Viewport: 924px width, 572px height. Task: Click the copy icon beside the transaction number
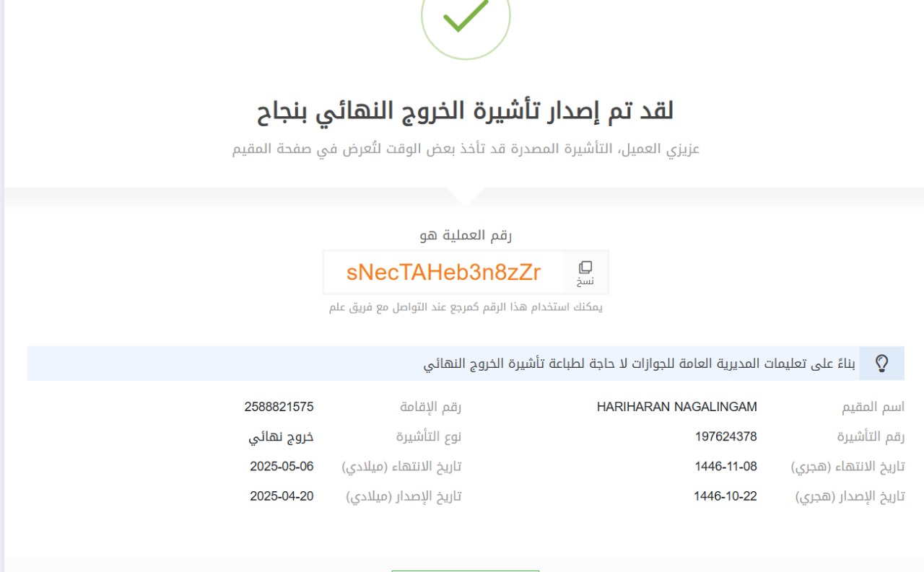coord(585,272)
